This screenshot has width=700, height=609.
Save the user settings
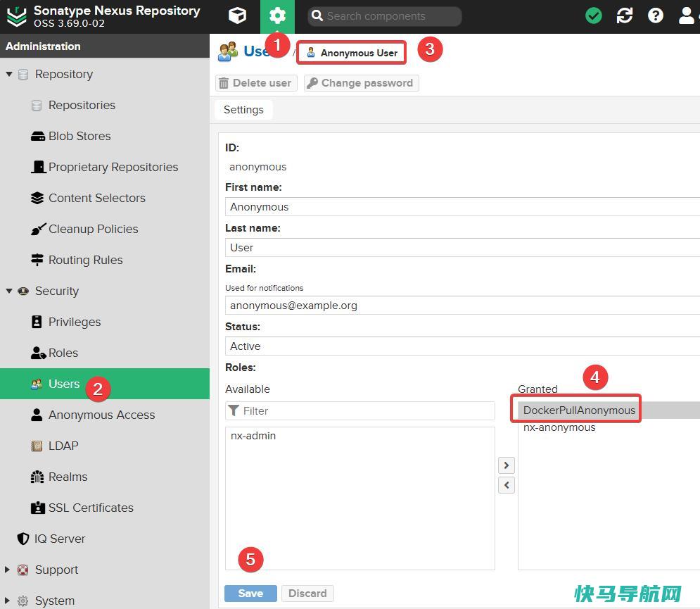[250, 594]
